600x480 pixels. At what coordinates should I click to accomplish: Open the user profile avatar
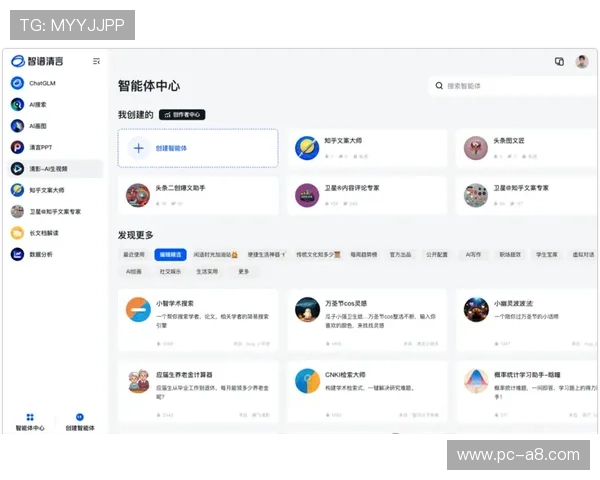click(x=582, y=62)
